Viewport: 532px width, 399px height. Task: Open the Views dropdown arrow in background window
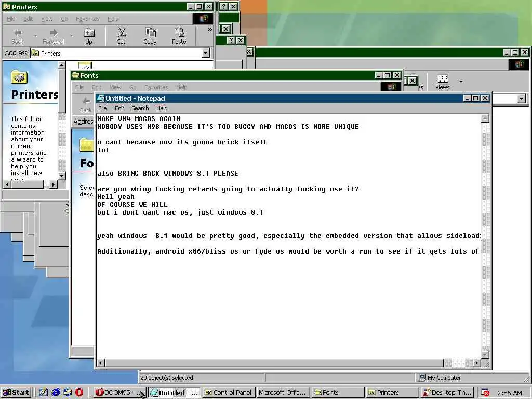point(461,82)
